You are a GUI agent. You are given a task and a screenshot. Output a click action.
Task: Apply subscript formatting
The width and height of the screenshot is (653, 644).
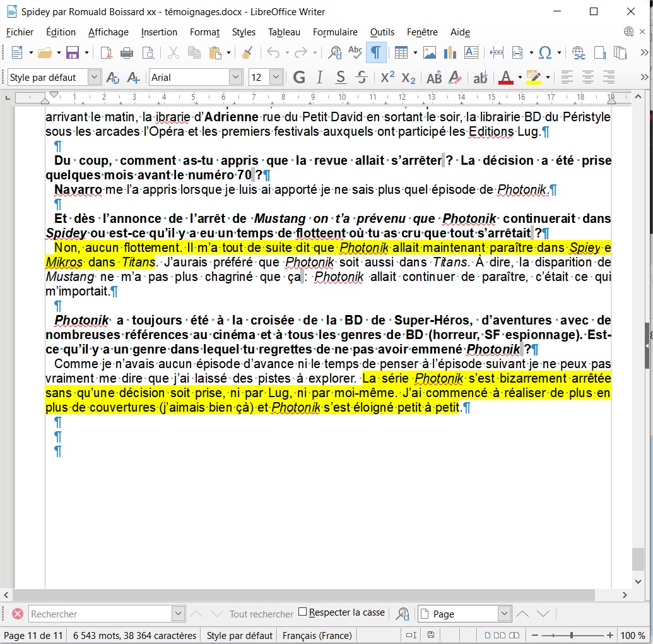coord(409,78)
